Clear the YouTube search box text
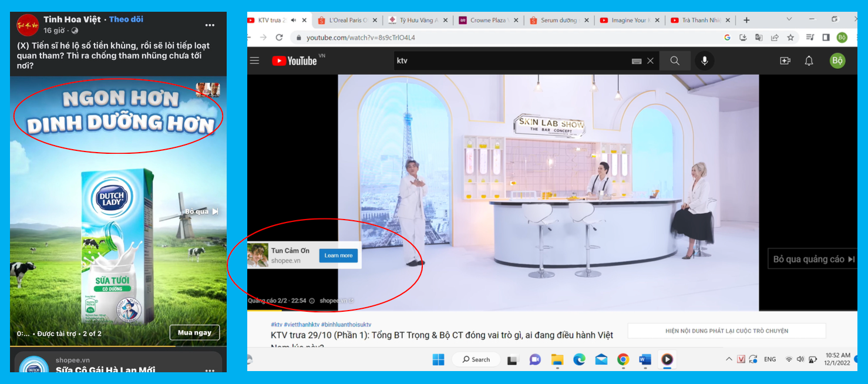This screenshot has height=384, width=868. (650, 60)
